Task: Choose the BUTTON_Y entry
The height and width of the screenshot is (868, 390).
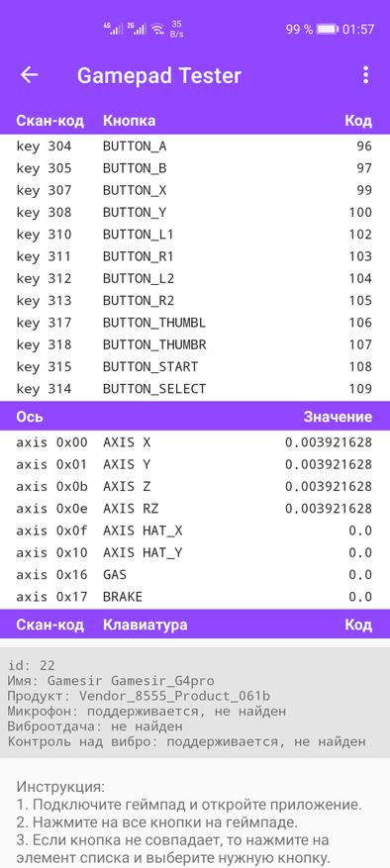Action: point(195,213)
